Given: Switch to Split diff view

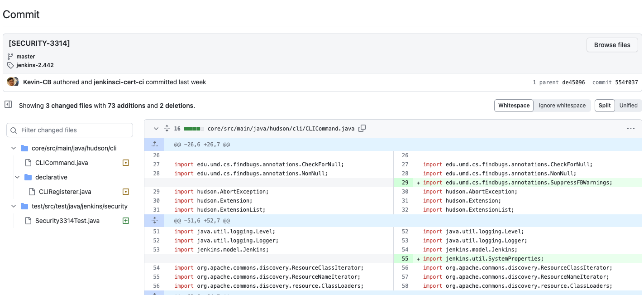Looking at the screenshot, I should [x=604, y=106].
